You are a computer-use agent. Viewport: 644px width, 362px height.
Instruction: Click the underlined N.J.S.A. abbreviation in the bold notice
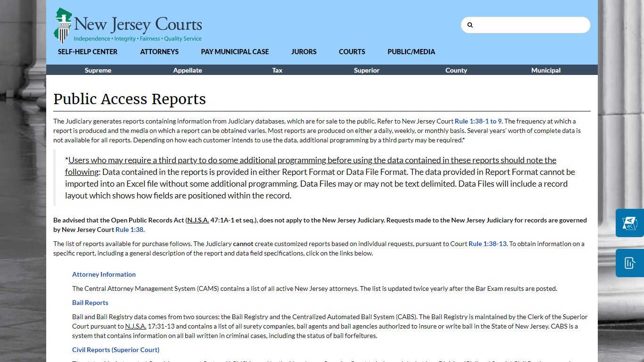pos(198,220)
